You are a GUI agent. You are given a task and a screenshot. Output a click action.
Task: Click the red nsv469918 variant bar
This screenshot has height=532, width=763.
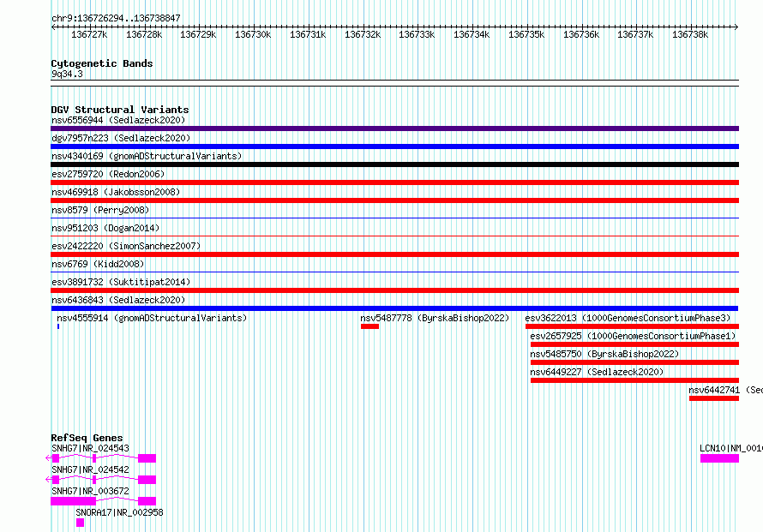[x=394, y=200]
